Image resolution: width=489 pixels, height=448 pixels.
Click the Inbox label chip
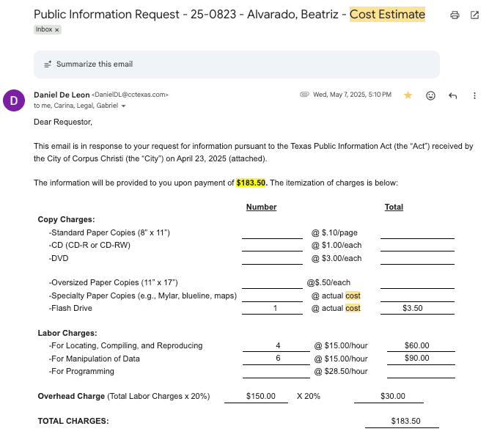(44, 30)
